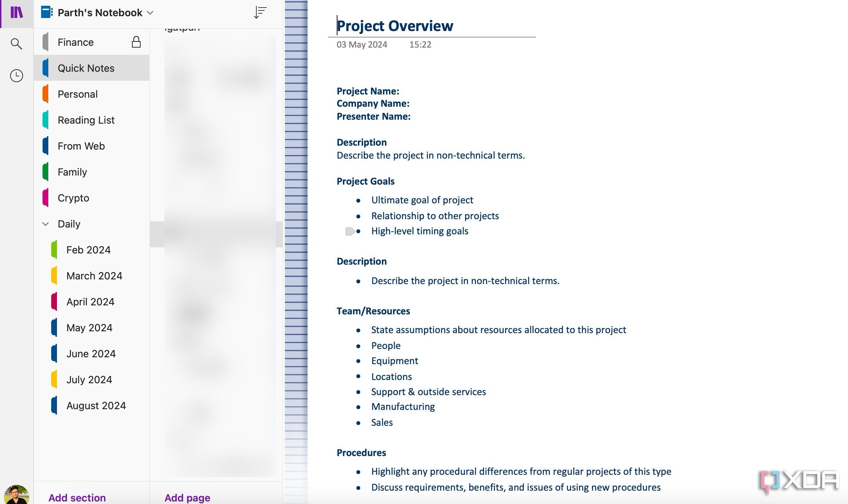Open the Crypto notebook section
The height and width of the screenshot is (504, 848).
pyautogui.click(x=73, y=198)
